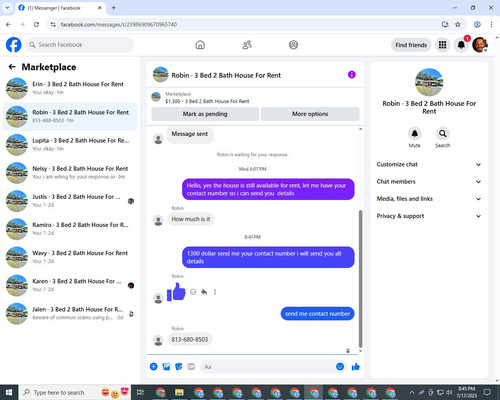Open Erin house rent conversation
Viewport: 500px width, 400px height.
70,88
